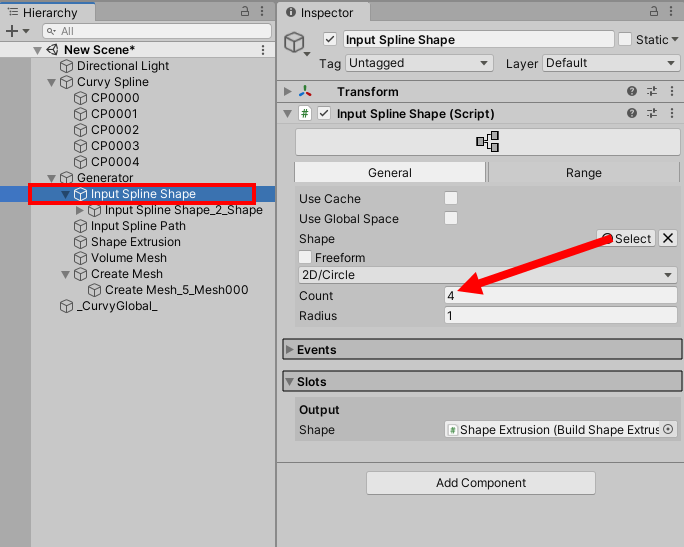The width and height of the screenshot is (684, 547).
Task: Open Input Spline Shape script presets icon
Action: pyautogui.click(x=652, y=113)
